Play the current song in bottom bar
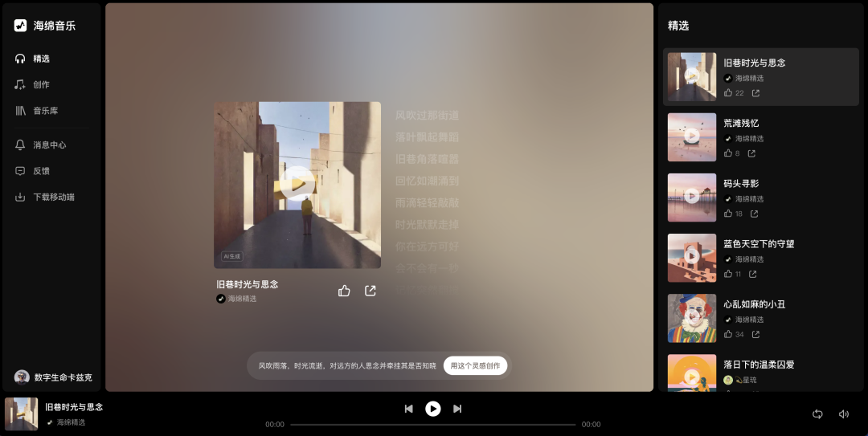 tap(433, 409)
